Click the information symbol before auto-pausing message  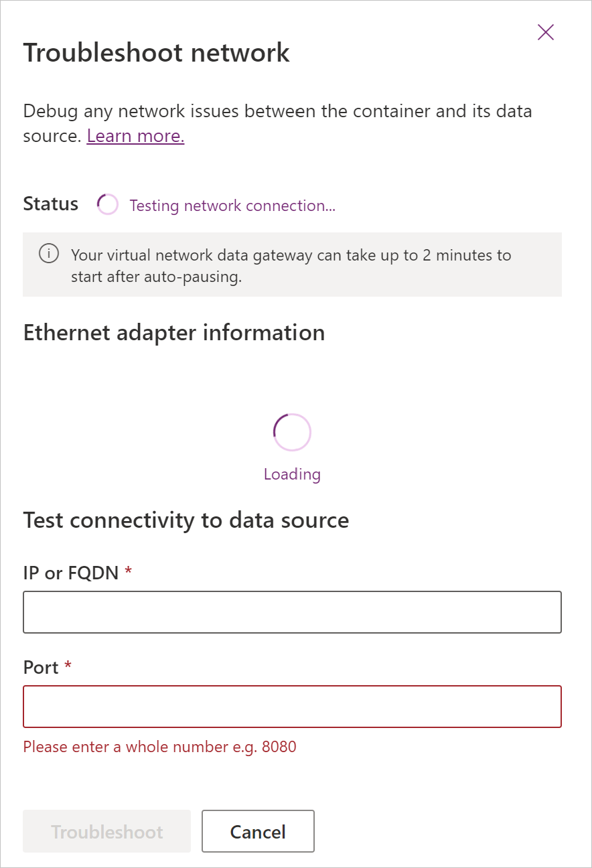tap(49, 254)
